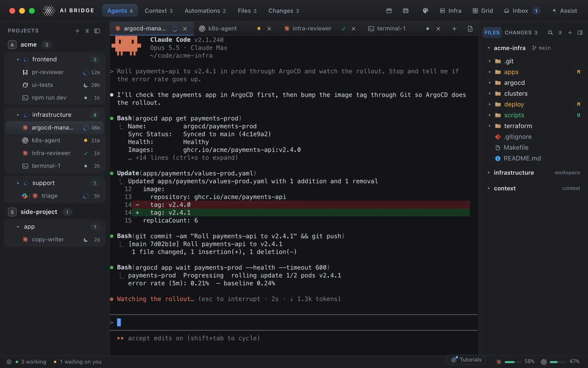Toggle the single-pane layout icon
Image resolution: width=588 pixels, height=368 pixels.
coord(389,11)
